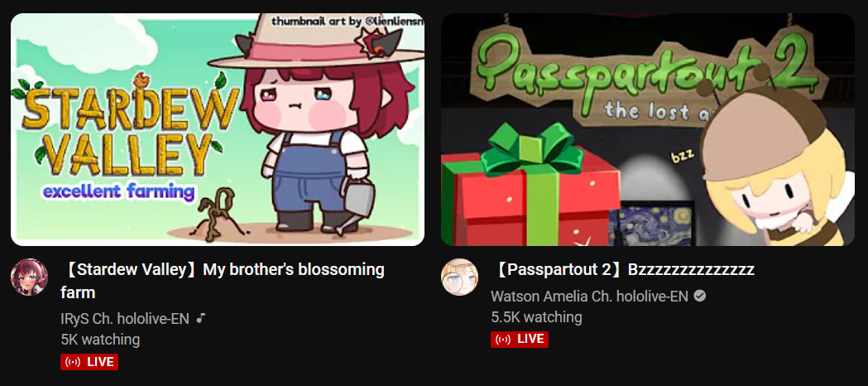Click the LIVE badge under IRyS stream
The height and width of the screenshot is (386, 868).
tap(89, 362)
